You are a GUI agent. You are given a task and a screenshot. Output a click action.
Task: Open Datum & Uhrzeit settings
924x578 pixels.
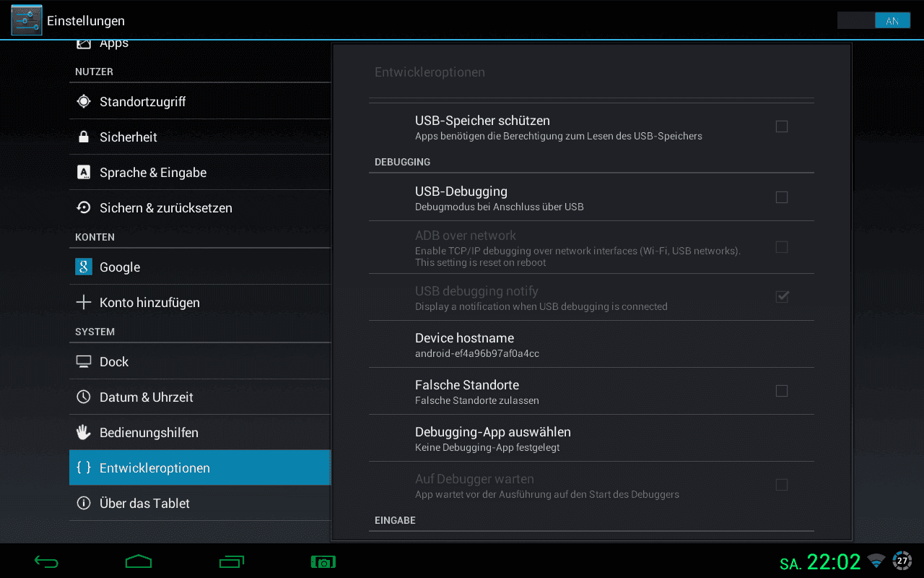tap(200, 397)
